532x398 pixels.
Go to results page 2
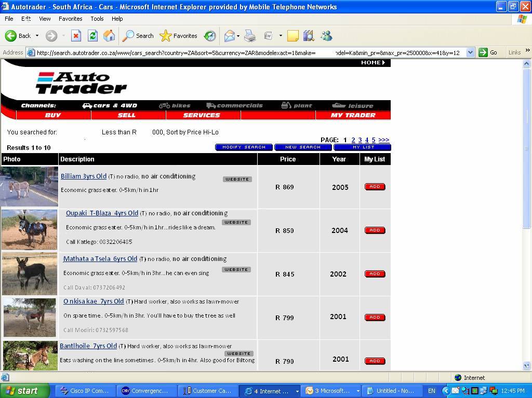point(353,140)
